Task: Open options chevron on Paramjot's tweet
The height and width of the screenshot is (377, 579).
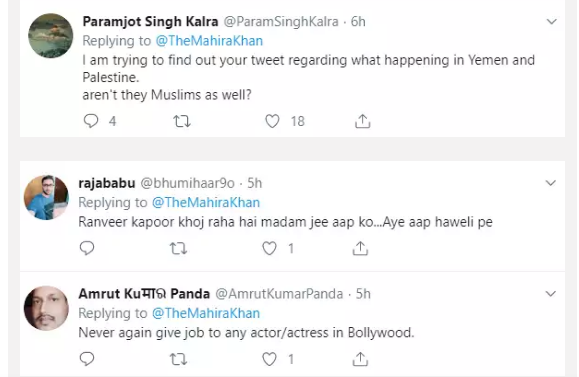Action: [x=551, y=21]
